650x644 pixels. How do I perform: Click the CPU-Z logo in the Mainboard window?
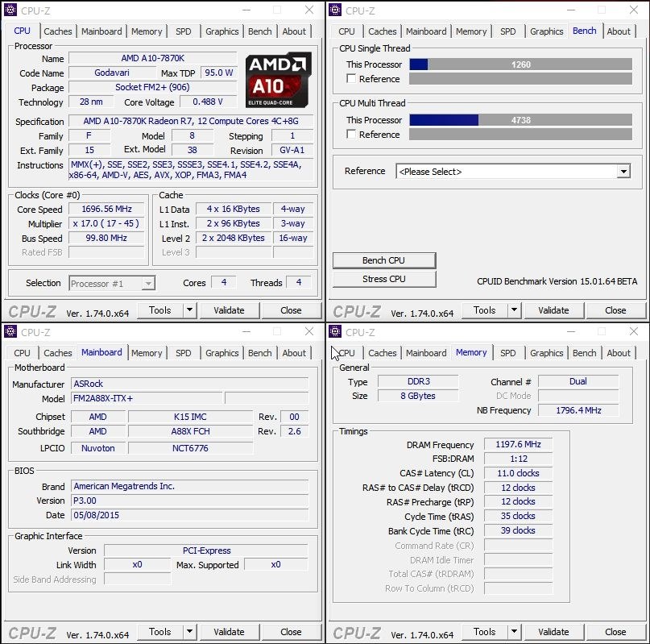(x=33, y=631)
